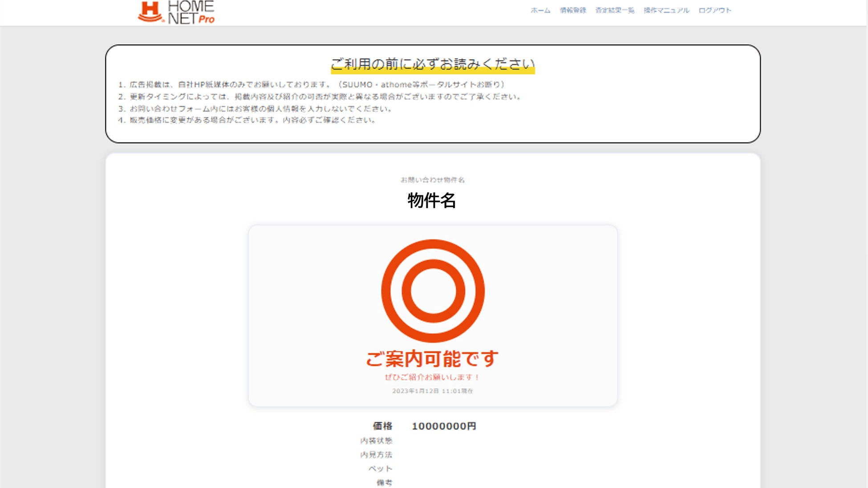Go to the 情報登録 page
The width and height of the screenshot is (868, 488).
(573, 10)
